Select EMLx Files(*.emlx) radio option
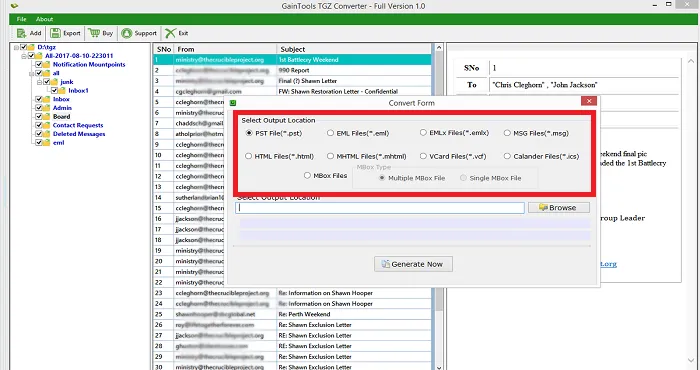This screenshot has height=370, width=700. point(423,133)
